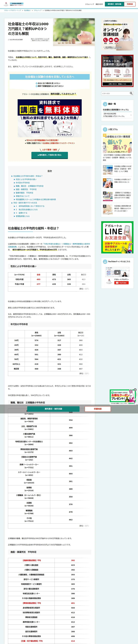This screenshot has width=138, height=644.
Task: Jump to 管理監督者になる contents entry
Action: tap(23, 216)
